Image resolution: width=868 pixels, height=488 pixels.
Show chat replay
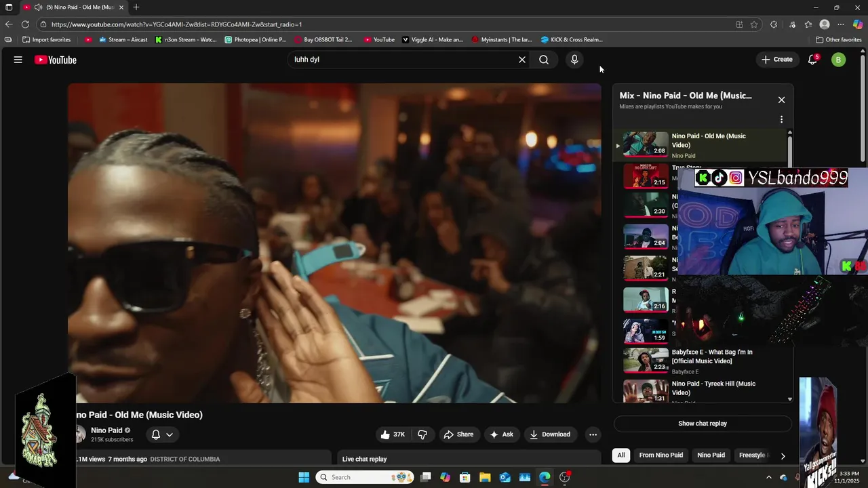703,424
